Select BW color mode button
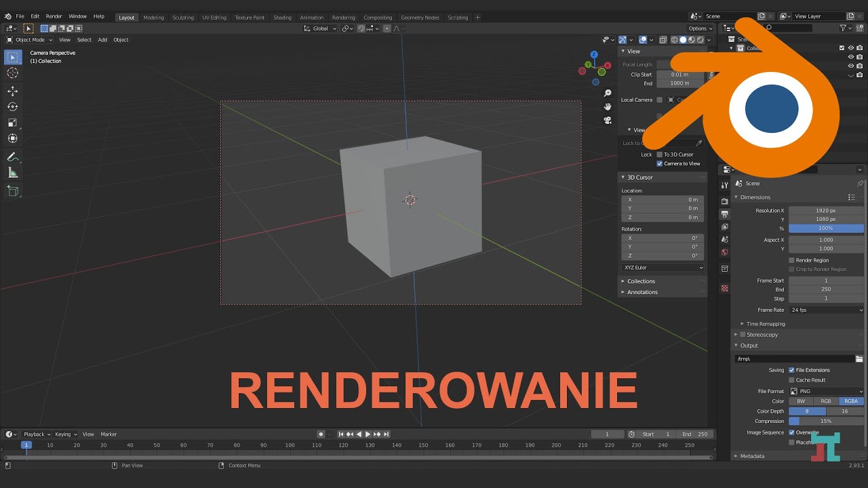This screenshot has width=868, height=488. tap(801, 401)
